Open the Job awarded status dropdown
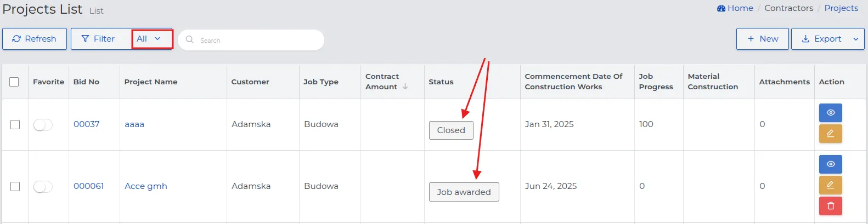The image size is (868, 224). coord(464,192)
